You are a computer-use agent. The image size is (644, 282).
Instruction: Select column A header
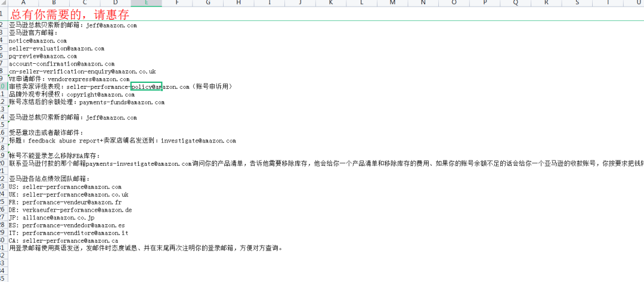click(23, 4)
